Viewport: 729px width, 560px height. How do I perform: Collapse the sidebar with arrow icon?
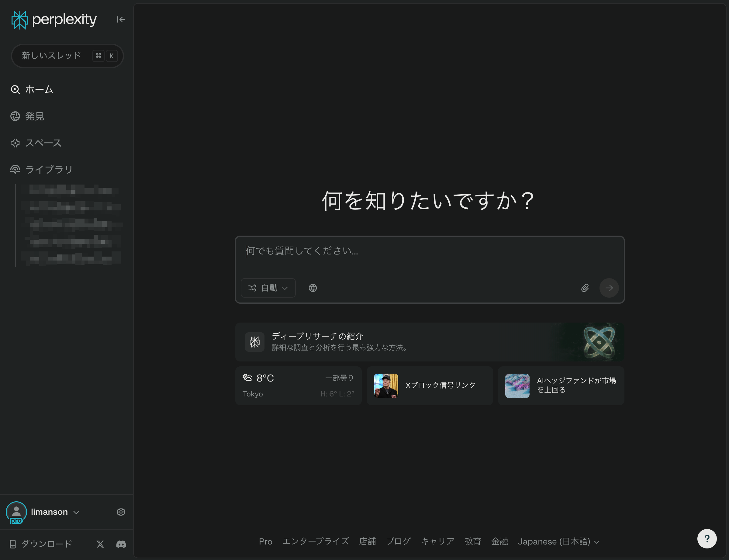coord(121,20)
